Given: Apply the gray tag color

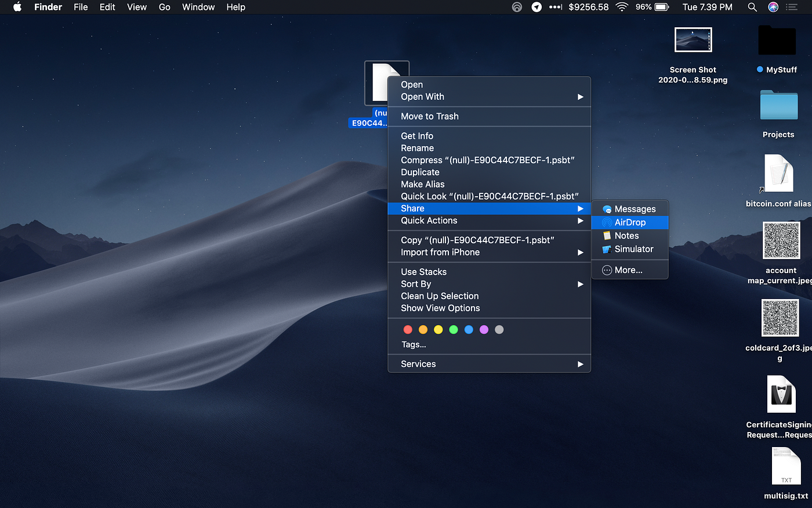Looking at the screenshot, I should coord(499,330).
